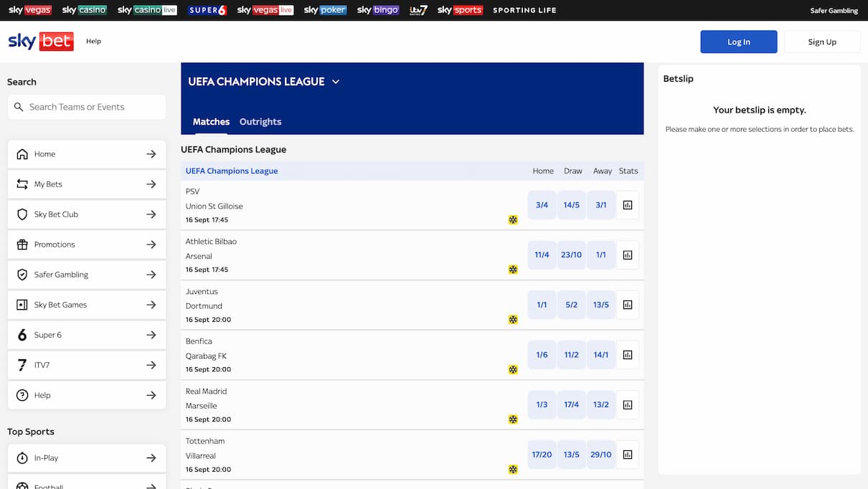This screenshot has height=489, width=868.
Task: Focus the Search Teams or Events field
Action: pyautogui.click(x=87, y=107)
